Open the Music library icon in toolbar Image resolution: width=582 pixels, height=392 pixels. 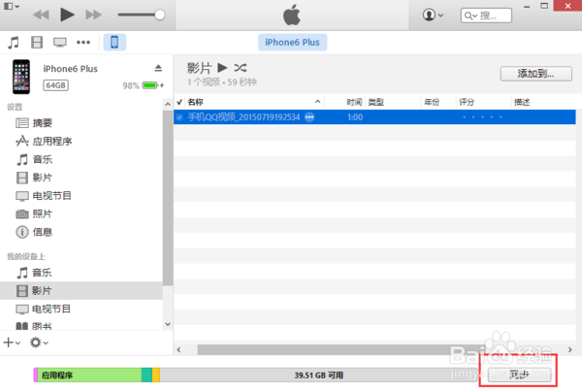14,43
